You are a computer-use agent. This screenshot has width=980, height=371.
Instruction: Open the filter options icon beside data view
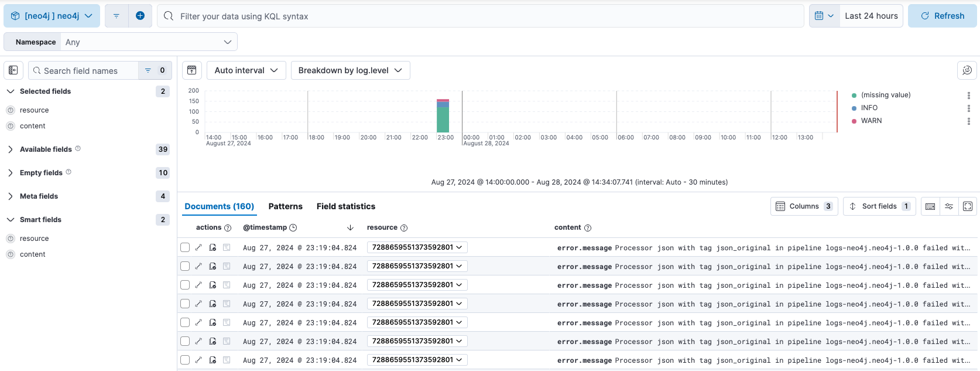pyautogui.click(x=116, y=16)
